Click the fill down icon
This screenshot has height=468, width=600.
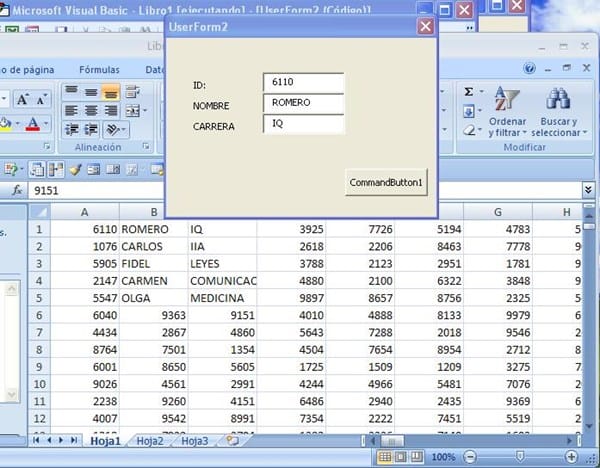(469, 111)
